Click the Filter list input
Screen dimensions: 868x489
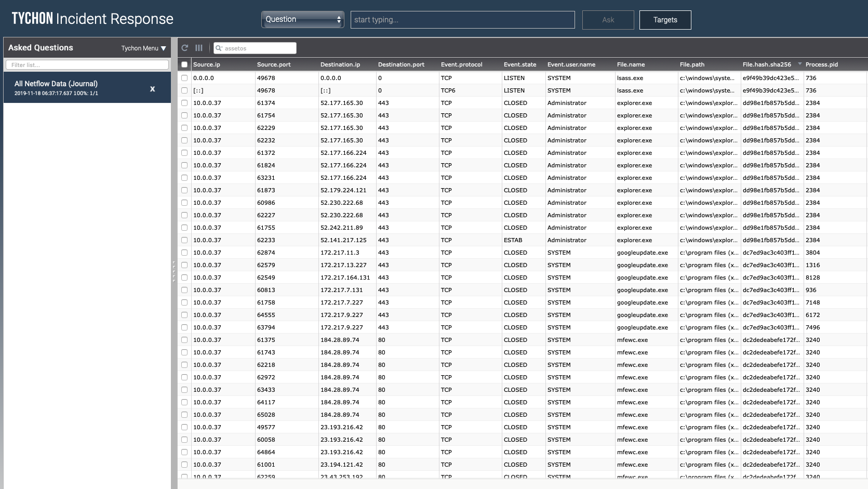click(x=87, y=65)
